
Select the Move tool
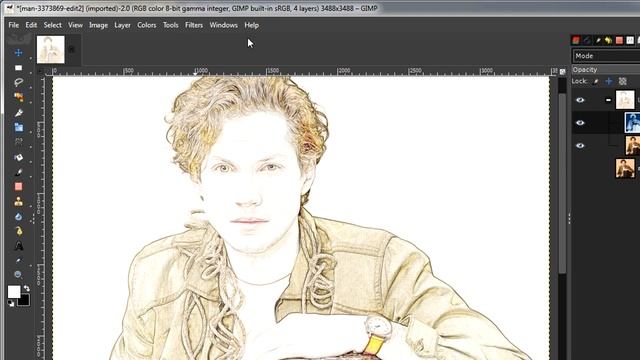[x=18, y=53]
